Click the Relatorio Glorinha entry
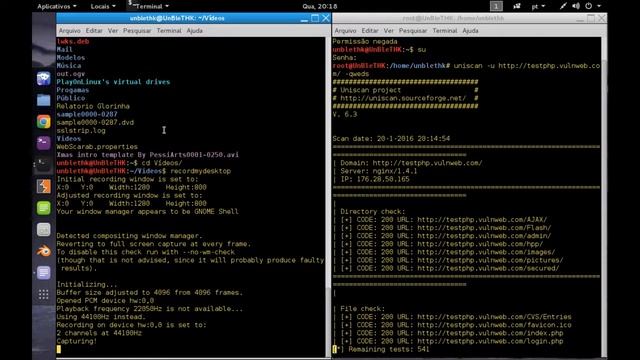 tap(93, 106)
